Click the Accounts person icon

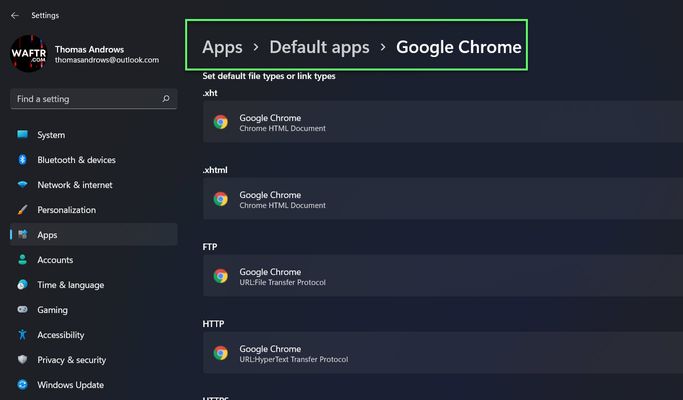coord(23,260)
